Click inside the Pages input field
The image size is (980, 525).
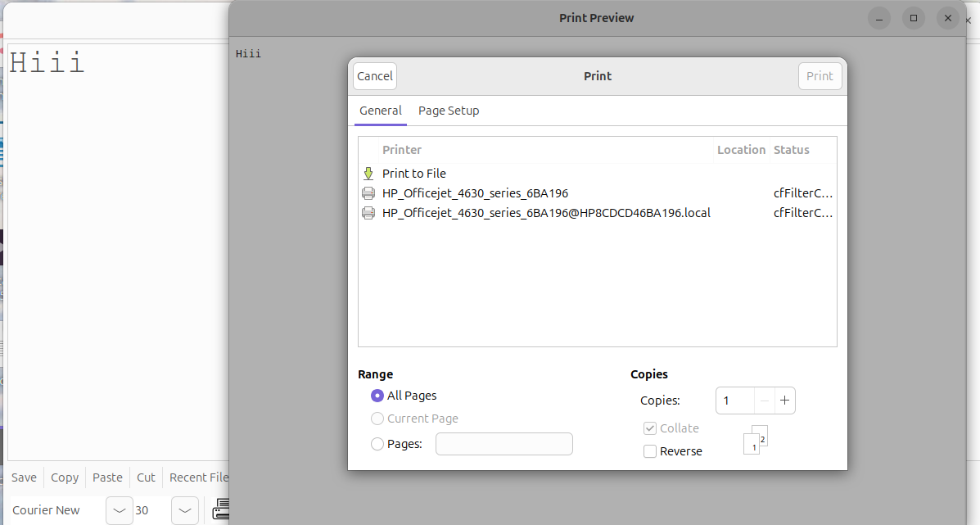(504, 443)
